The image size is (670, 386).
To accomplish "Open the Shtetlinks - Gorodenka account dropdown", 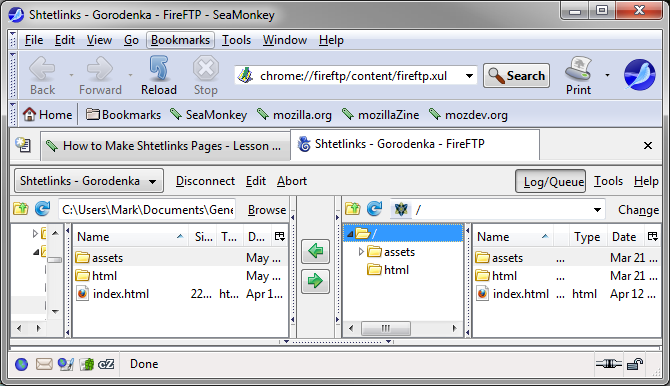I will 89,181.
